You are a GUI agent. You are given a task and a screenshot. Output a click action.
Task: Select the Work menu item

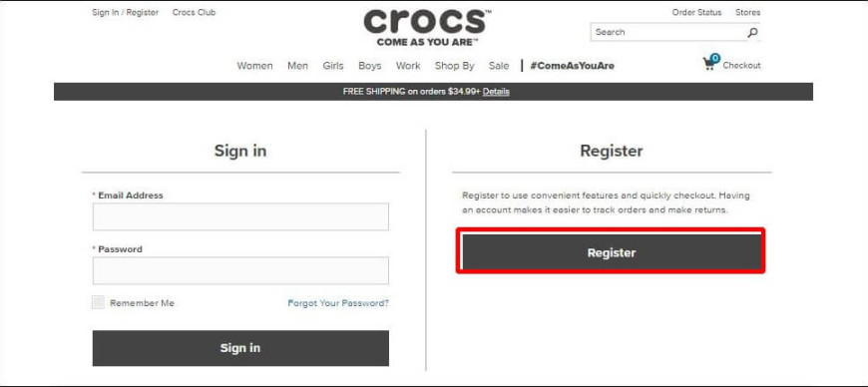click(x=408, y=65)
